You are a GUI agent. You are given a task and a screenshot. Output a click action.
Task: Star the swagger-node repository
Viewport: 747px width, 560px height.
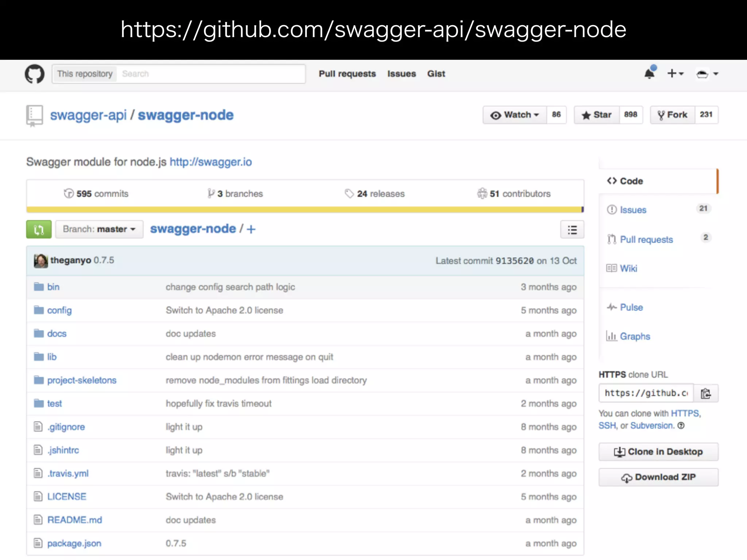click(597, 115)
